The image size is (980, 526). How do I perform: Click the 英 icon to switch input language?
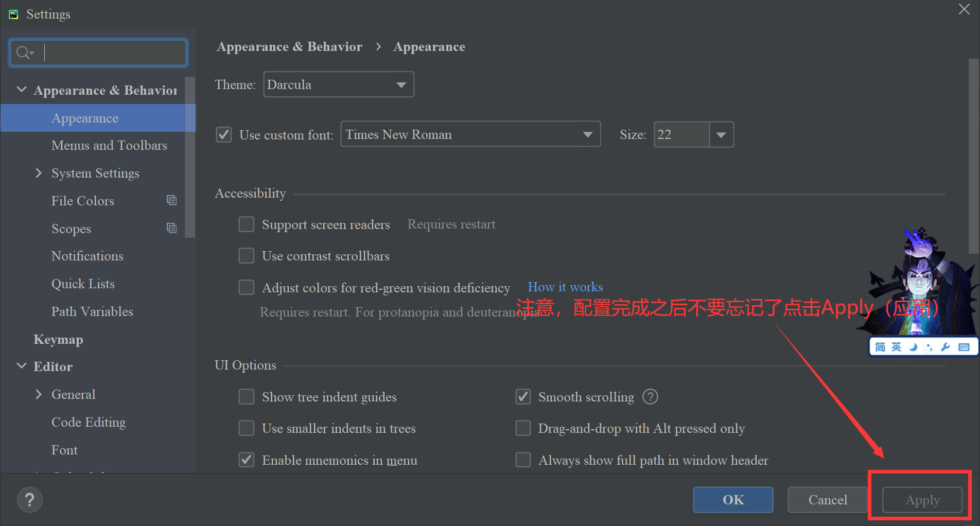pyautogui.click(x=896, y=346)
